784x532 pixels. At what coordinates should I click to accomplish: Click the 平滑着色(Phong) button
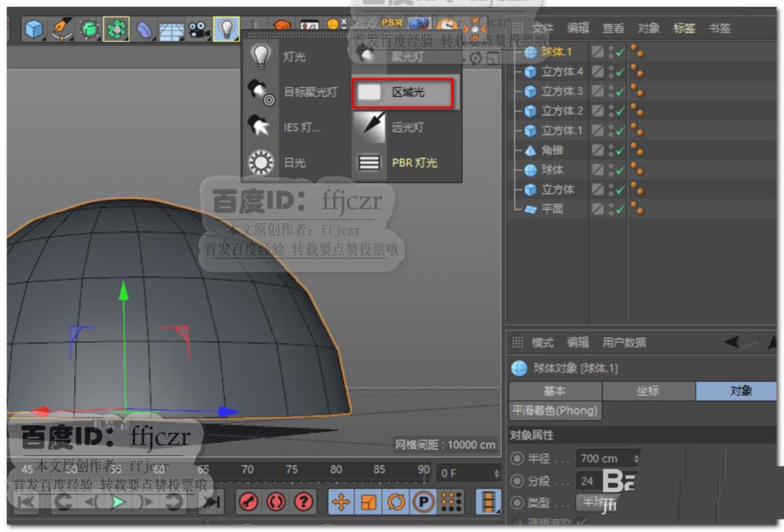tap(555, 410)
